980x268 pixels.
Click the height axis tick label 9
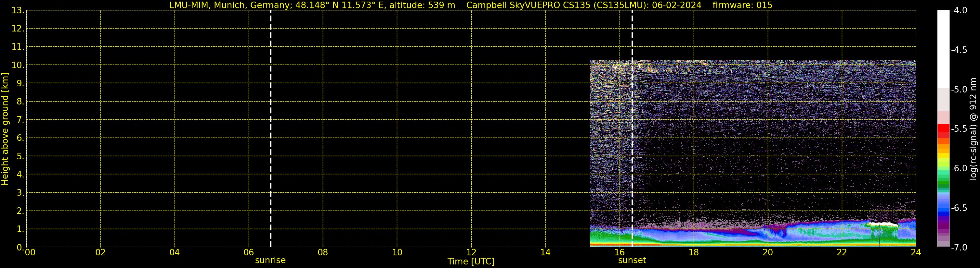point(20,83)
